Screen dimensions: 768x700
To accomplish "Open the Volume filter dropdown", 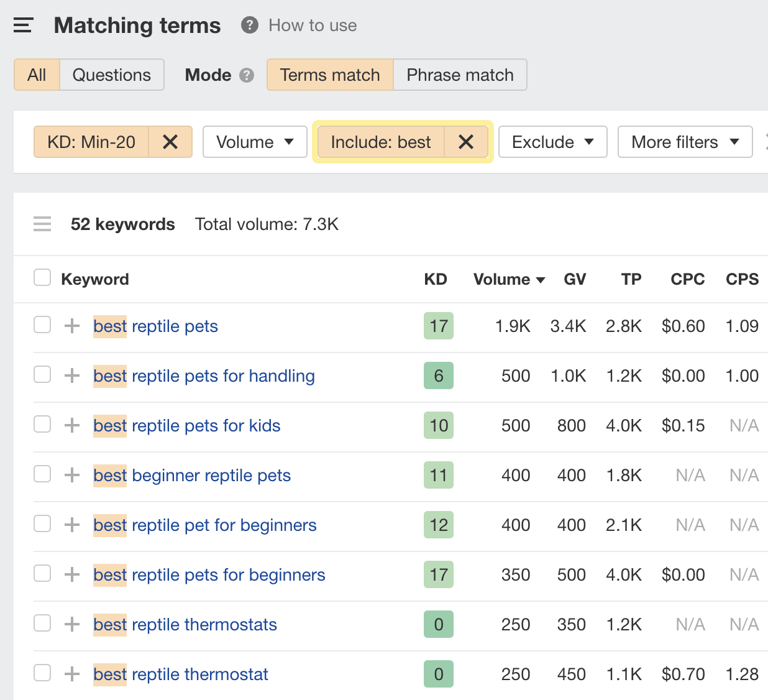I will 254,142.
